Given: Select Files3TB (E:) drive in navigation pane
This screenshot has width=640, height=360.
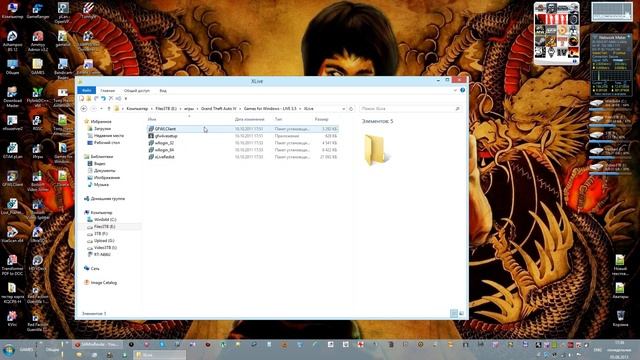Looking at the screenshot, I should point(102,227).
